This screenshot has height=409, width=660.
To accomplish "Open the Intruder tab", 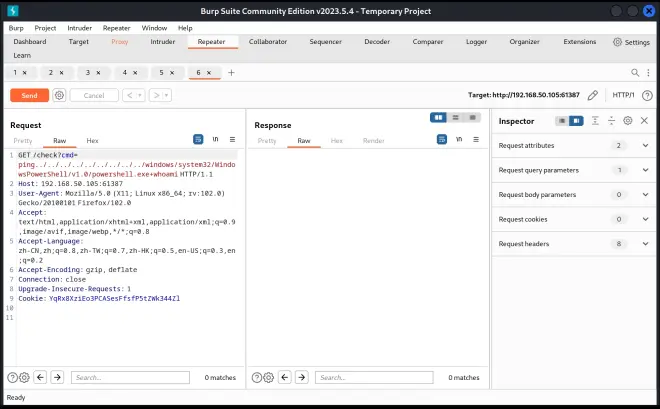I will [x=162, y=42].
